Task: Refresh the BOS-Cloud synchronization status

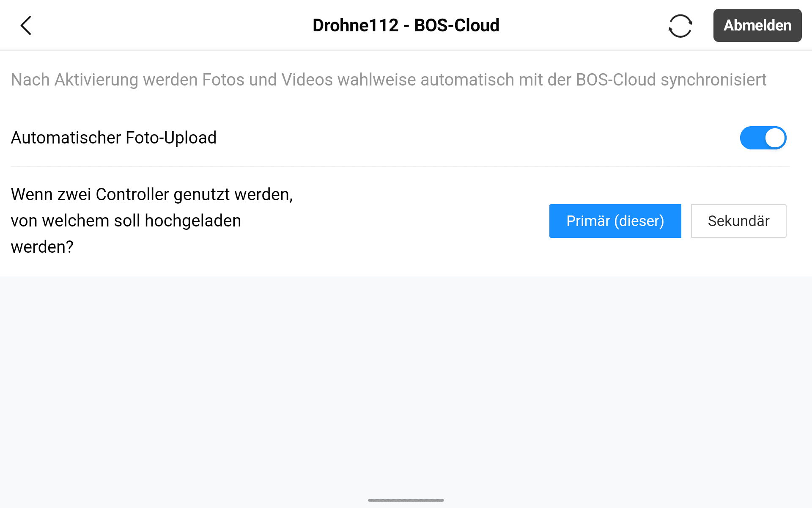Action: 680,26
